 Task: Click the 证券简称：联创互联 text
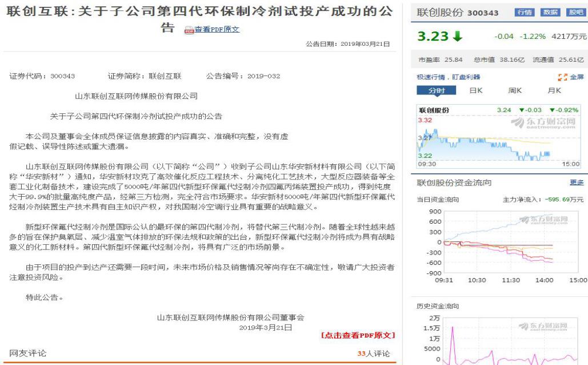click(145, 76)
